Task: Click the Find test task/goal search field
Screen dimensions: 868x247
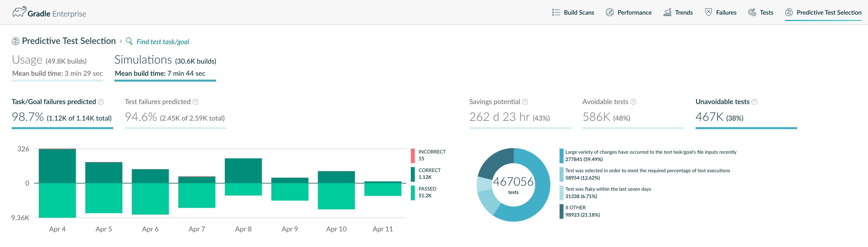Action: 163,41
